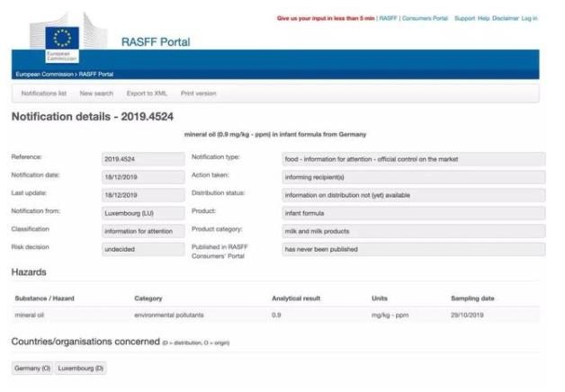Open the Print version menu item
565x392 pixels.
(198, 94)
